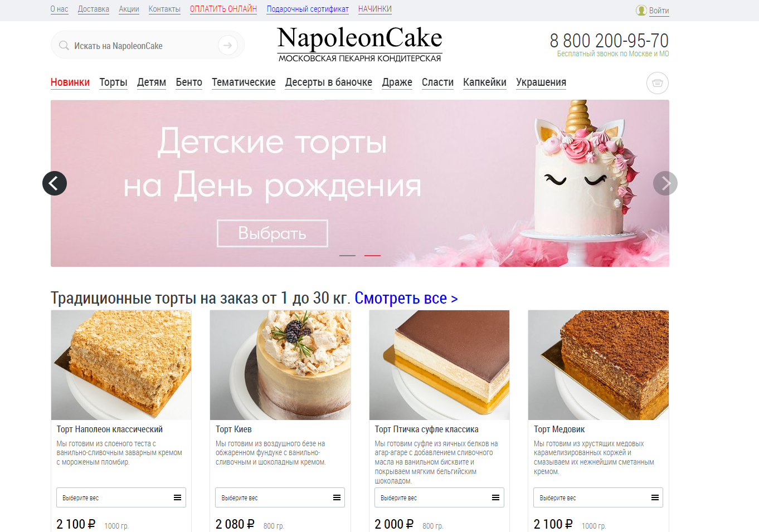This screenshot has height=532, width=759.
Task: Go to previous banner slide arrow
Action: coord(55,183)
